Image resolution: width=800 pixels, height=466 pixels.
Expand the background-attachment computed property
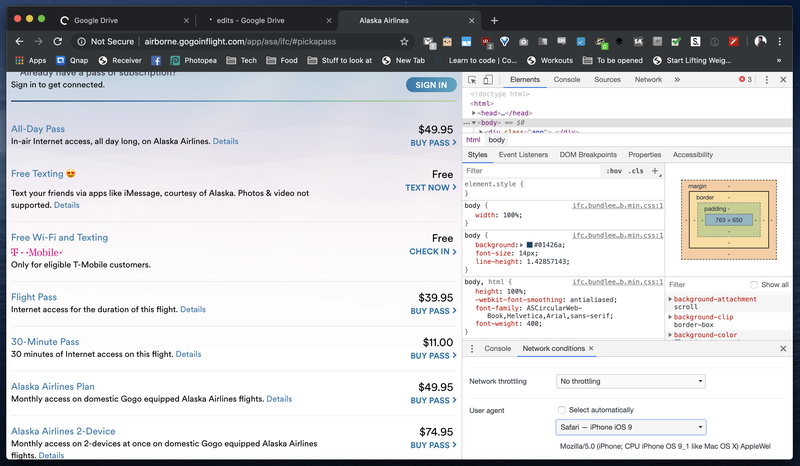[670, 299]
